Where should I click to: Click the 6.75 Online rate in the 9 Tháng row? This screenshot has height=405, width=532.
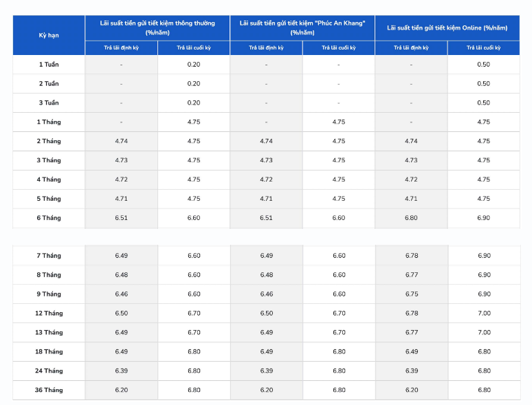click(x=411, y=294)
